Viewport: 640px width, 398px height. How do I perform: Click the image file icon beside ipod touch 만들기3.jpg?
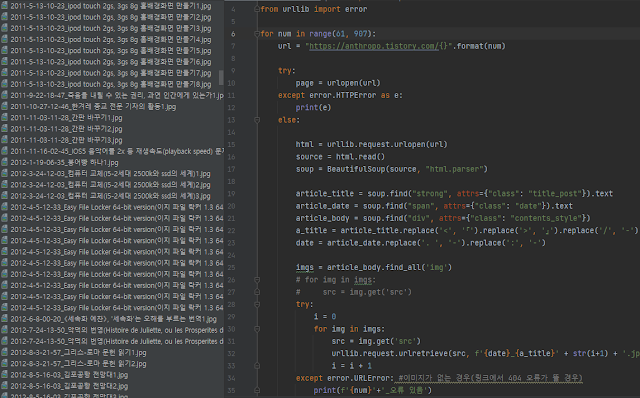point(4,28)
